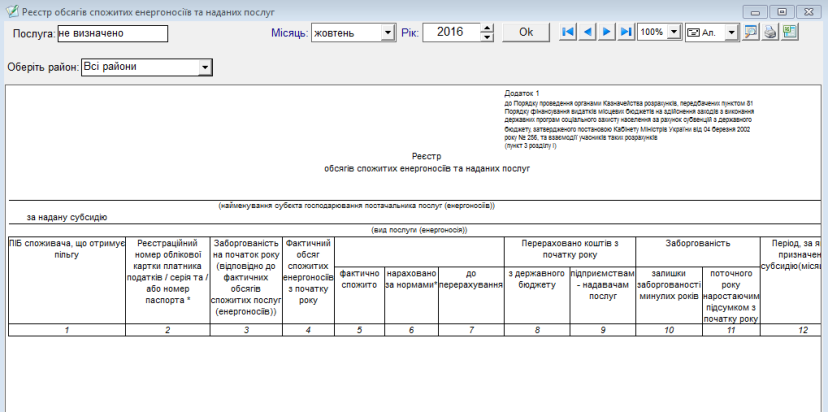
Task: Jump to the last report page
Action: pos(626,32)
